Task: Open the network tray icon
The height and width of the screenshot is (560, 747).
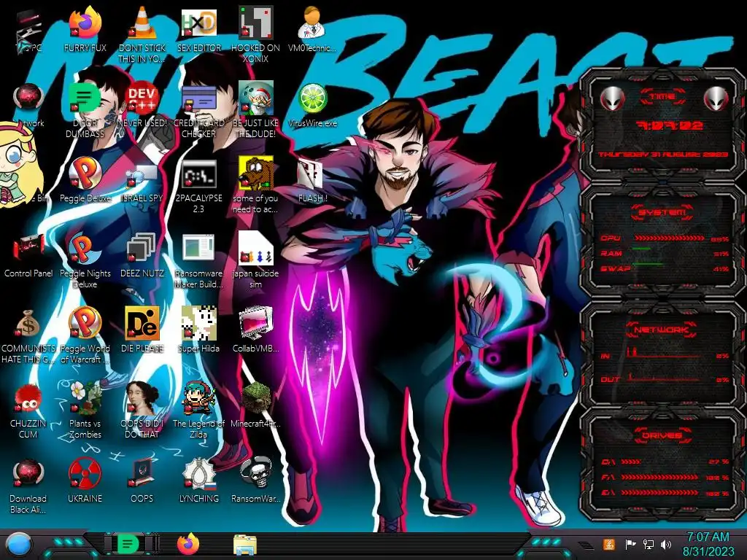Action: 649,544
